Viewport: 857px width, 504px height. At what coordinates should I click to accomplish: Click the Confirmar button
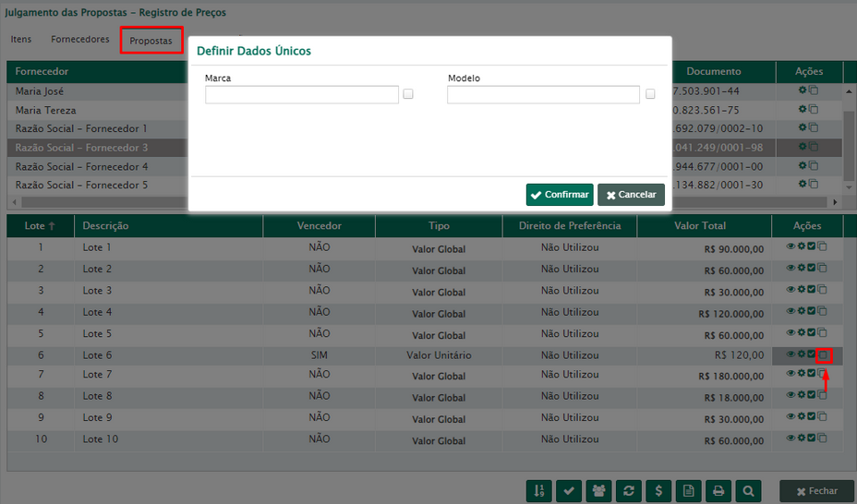point(560,195)
